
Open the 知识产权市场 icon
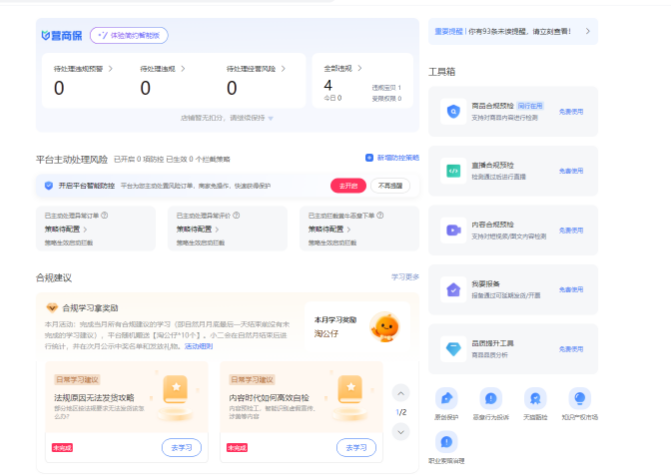tap(579, 398)
